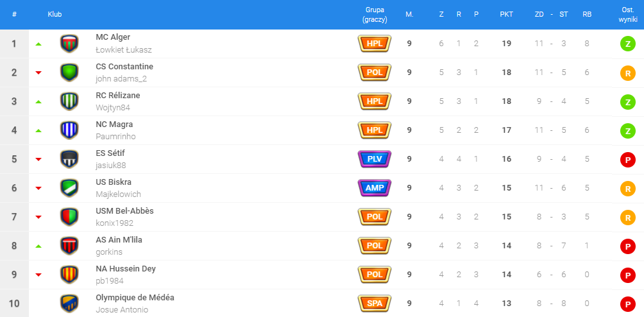
Task: Click HPL badge in MC Alger row
Action: 375,44
